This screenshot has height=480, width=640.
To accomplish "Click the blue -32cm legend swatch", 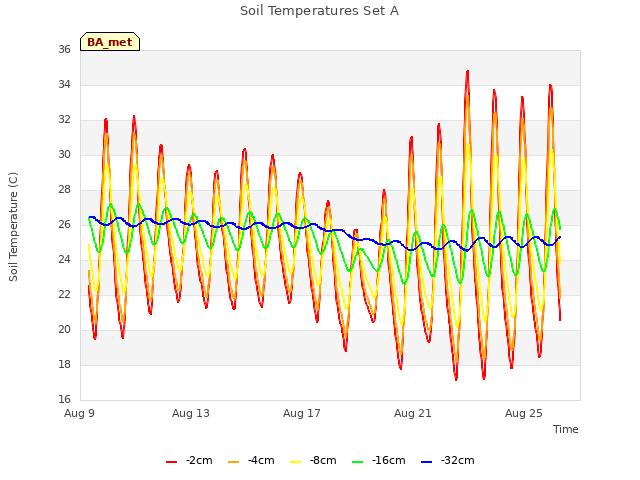I will click(x=426, y=462).
